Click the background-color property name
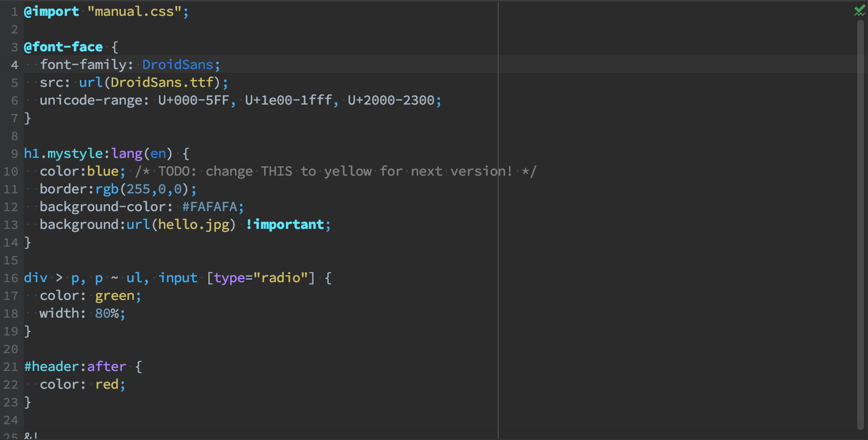The width and height of the screenshot is (868, 440). pyautogui.click(x=103, y=207)
